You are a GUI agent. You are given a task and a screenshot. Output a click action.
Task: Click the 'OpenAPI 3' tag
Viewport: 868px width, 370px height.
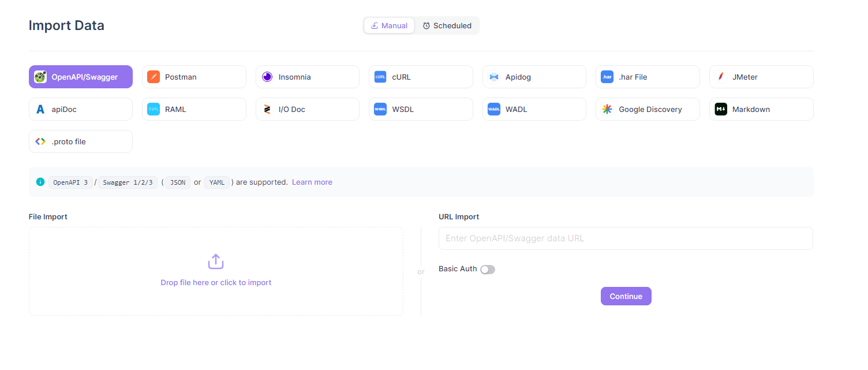70,182
